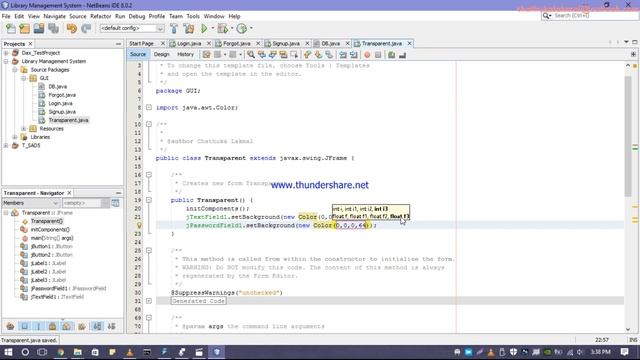Expand the Resources package node
640x360 pixels.
[24, 129]
